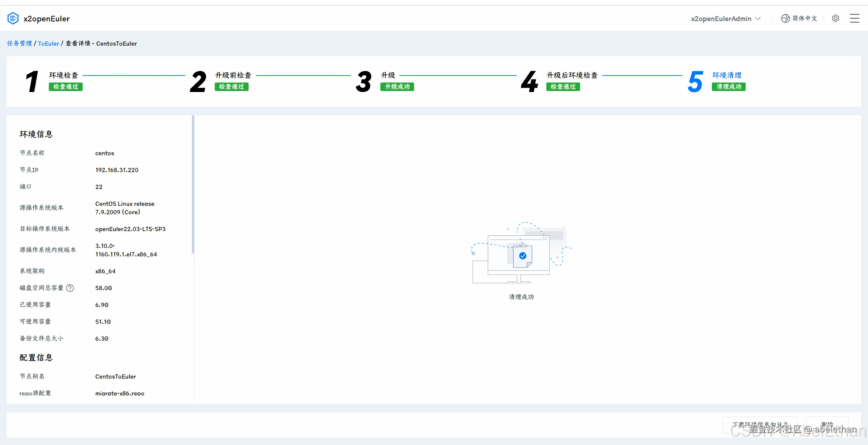Select step 升级前检查 in the stepper
The height and width of the screenshot is (445, 868).
[x=233, y=75]
